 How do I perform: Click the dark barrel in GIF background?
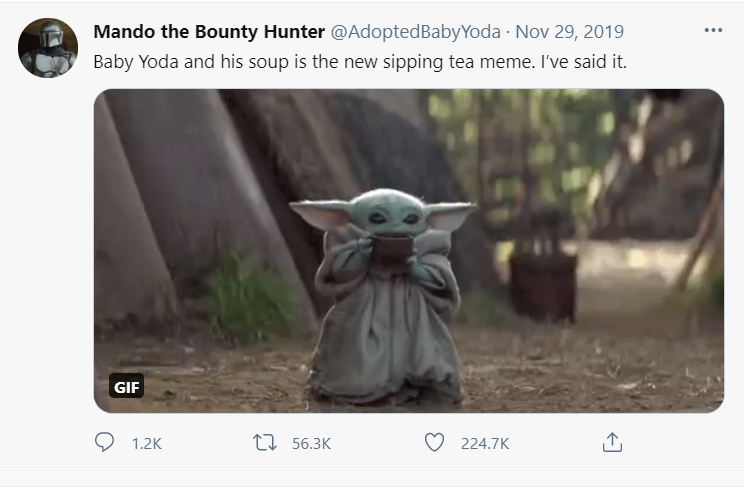(x=542, y=284)
